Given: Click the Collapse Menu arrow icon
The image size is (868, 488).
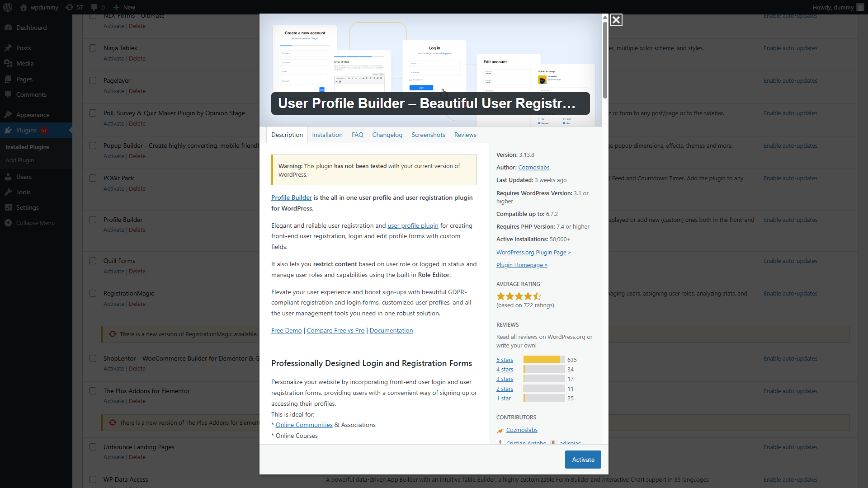Looking at the screenshot, I should (x=8, y=223).
